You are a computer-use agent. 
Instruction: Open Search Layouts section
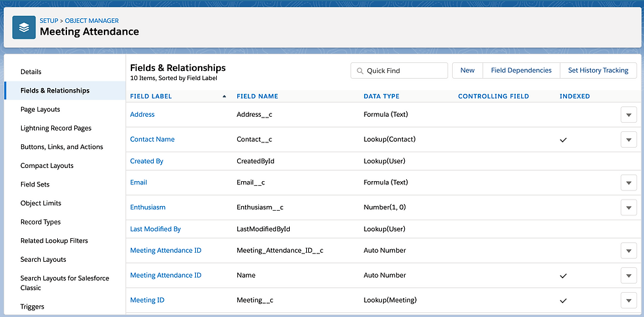point(43,260)
